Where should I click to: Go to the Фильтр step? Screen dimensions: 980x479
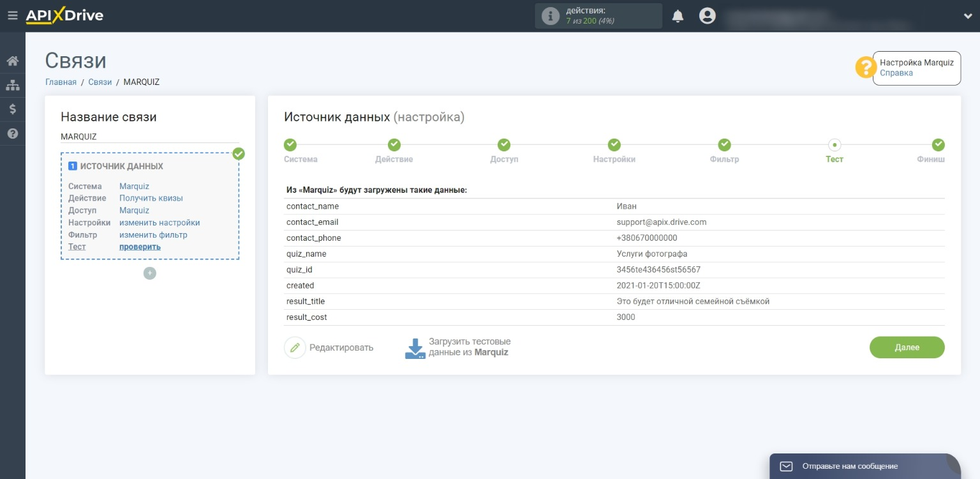(725, 144)
